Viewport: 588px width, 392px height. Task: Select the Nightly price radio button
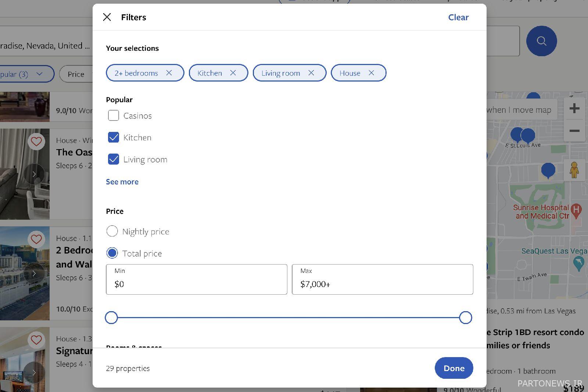coord(112,231)
